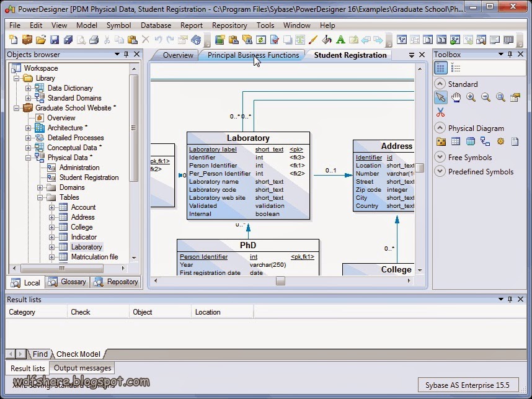The height and width of the screenshot is (399, 532).
Task: Click the New Model toolbar icon
Action: click(x=13, y=40)
